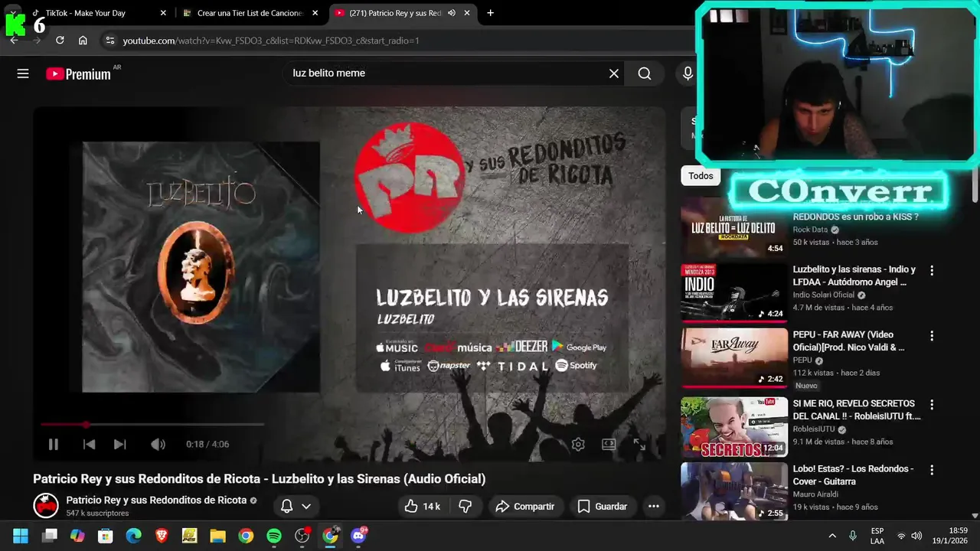Screen dimensions: 980x551
Task: Run the search with the magnifier button
Action: [645, 73]
